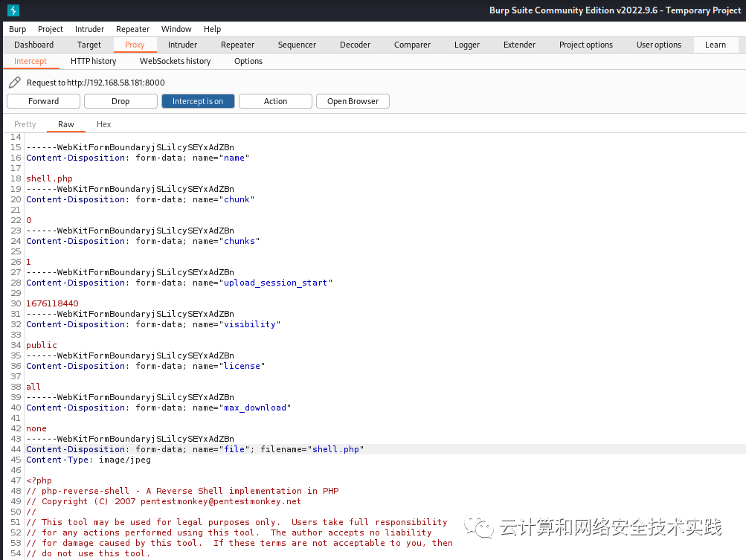
Task: Switch to the Target tab
Action: click(89, 45)
